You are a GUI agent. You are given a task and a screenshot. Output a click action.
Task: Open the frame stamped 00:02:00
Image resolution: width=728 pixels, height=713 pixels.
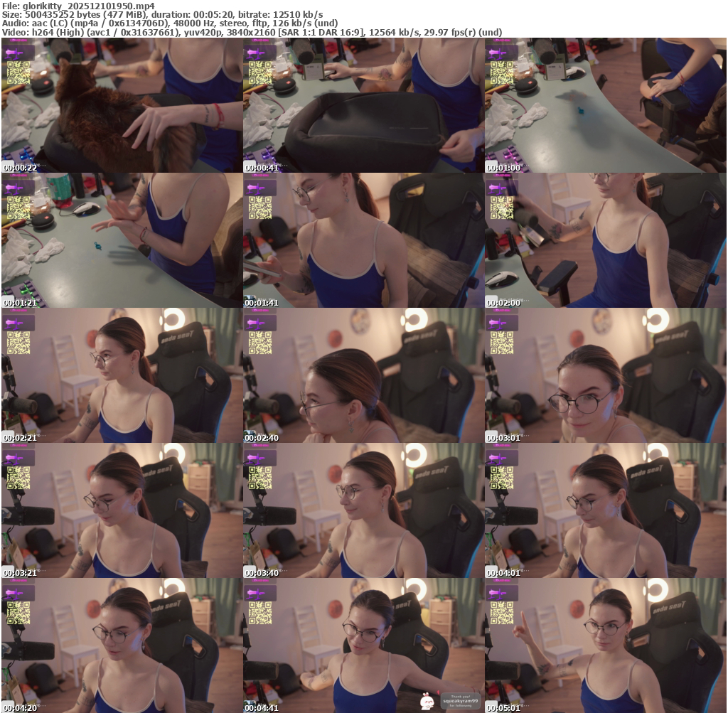(605, 240)
